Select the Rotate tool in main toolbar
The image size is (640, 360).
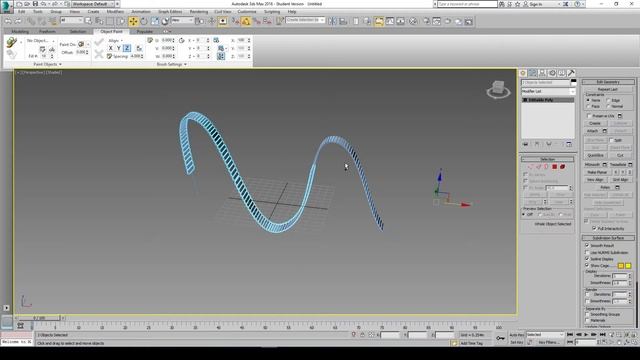pos(144,21)
